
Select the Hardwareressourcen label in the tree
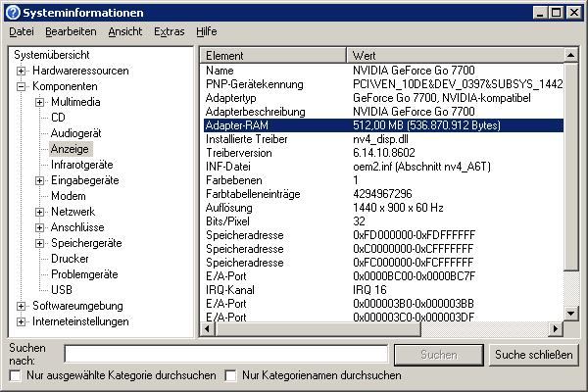point(80,71)
